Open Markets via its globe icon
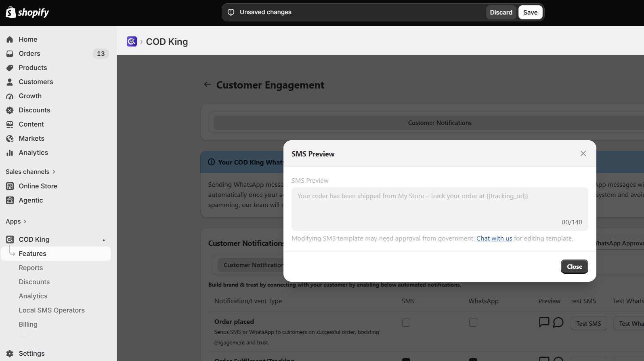 10,138
